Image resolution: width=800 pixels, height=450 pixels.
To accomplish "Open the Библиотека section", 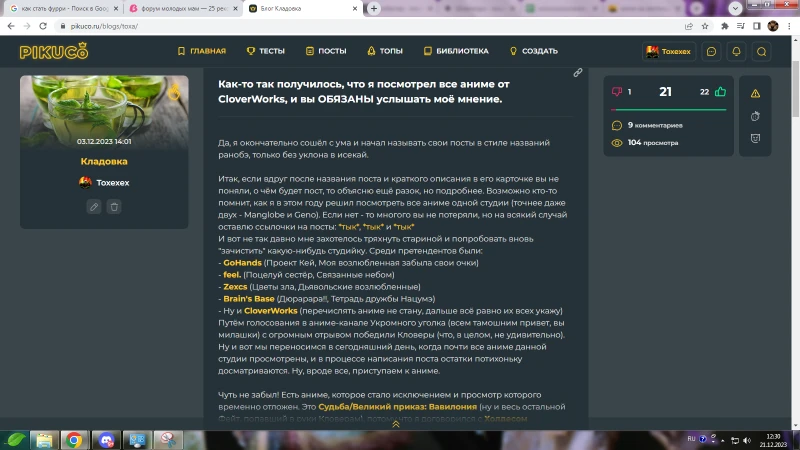I will tap(456, 51).
